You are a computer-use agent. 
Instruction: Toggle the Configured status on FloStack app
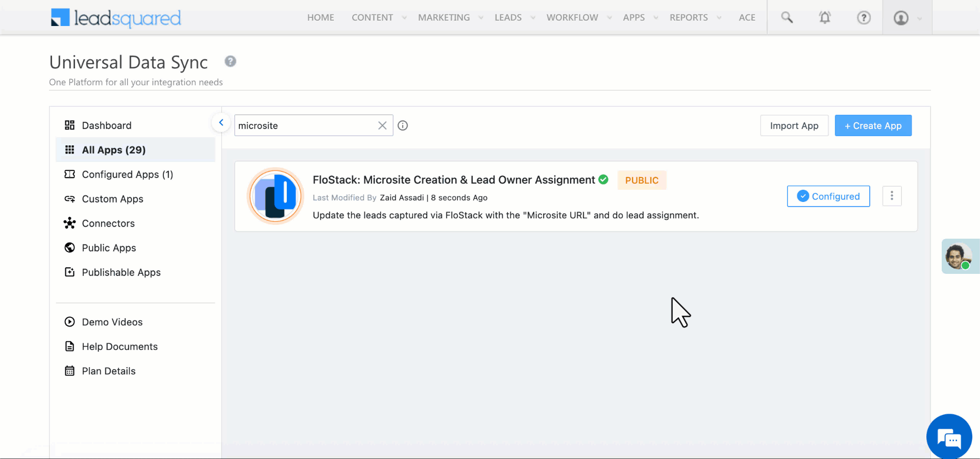[x=828, y=196]
